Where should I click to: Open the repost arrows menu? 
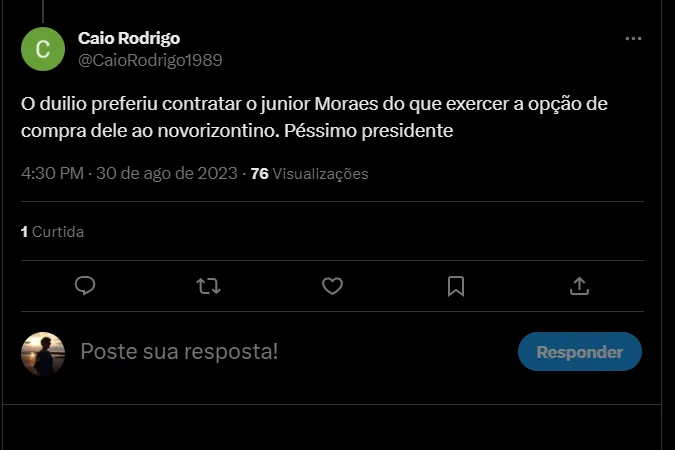[x=208, y=286]
